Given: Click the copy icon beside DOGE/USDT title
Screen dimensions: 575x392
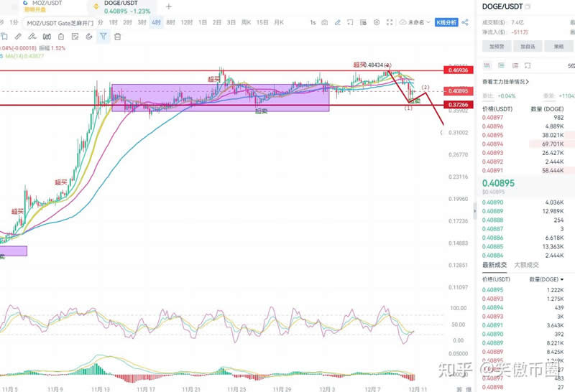Looking at the screenshot, I should tap(528, 6).
